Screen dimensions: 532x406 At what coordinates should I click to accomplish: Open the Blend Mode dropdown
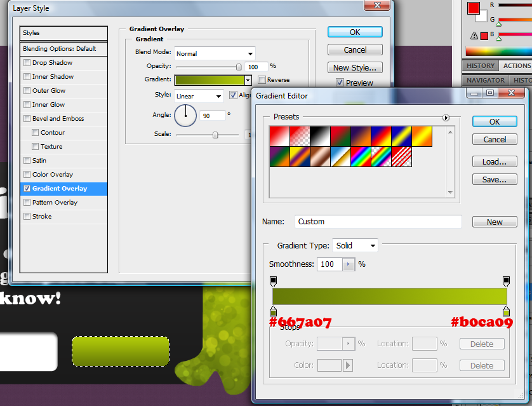pos(215,53)
